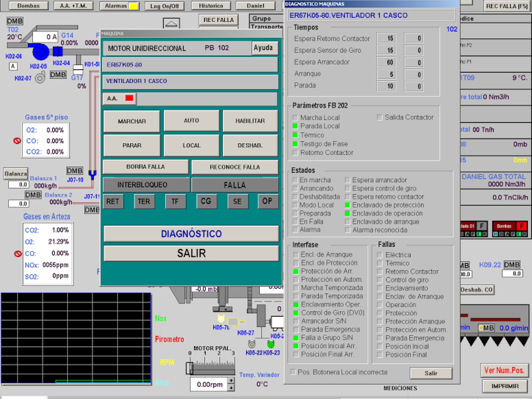Click the up-arrow icon left of REC FALLA
The width and height of the screenshot is (532, 399).
[x=171, y=23]
